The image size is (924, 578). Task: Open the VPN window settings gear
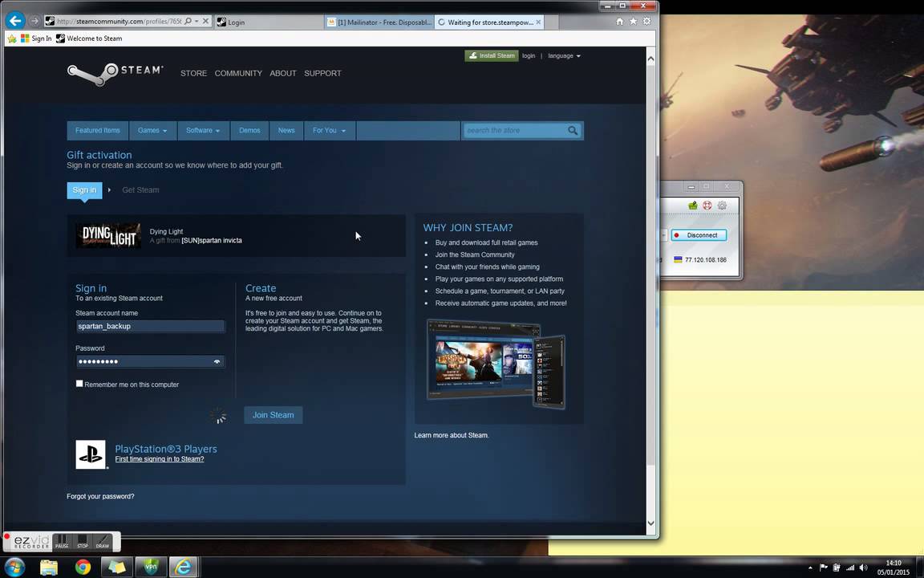click(722, 206)
